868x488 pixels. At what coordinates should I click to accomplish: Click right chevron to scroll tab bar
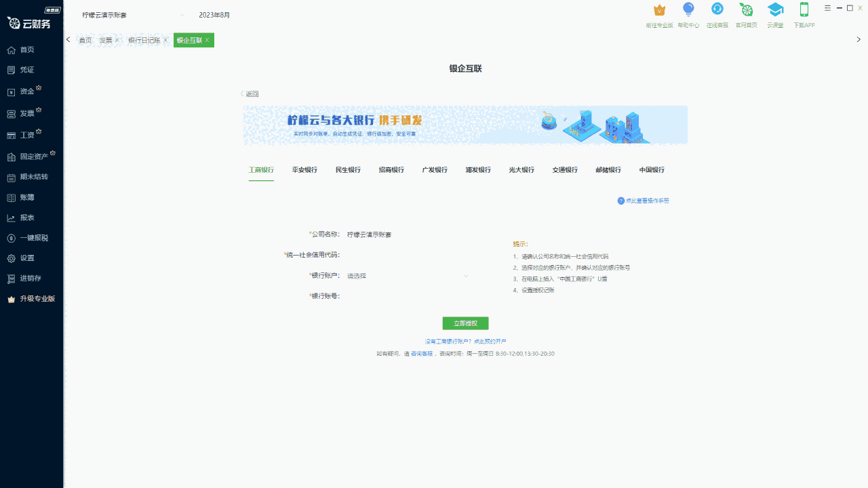point(859,40)
